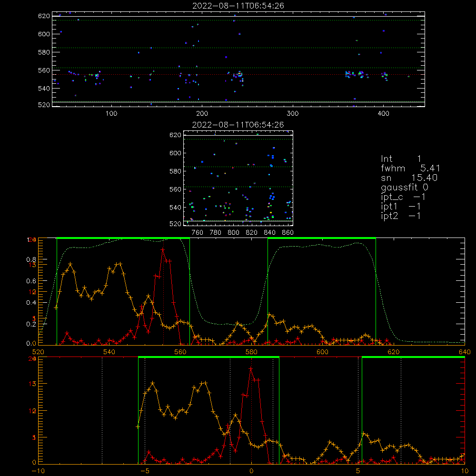Click x-axis label 200 on top panel
The height and width of the screenshot is (476, 476).
(x=202, y=114)
